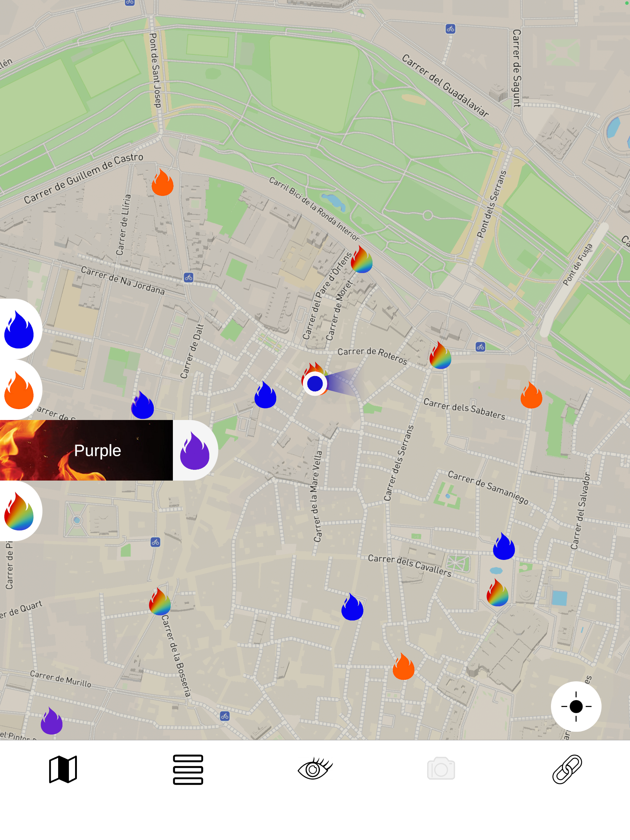Tap the 'Carril Bici de la Ronda Interior' label

click(x=314, y=208)
